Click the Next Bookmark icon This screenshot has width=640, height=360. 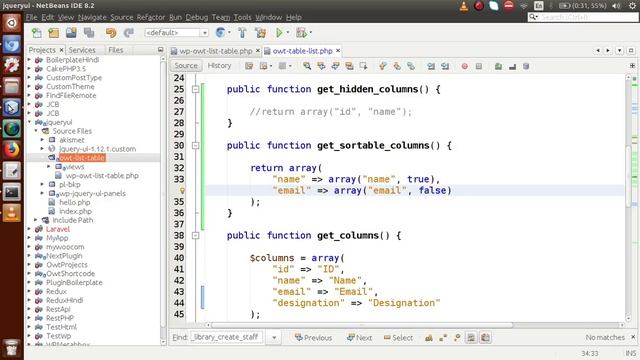397,66
